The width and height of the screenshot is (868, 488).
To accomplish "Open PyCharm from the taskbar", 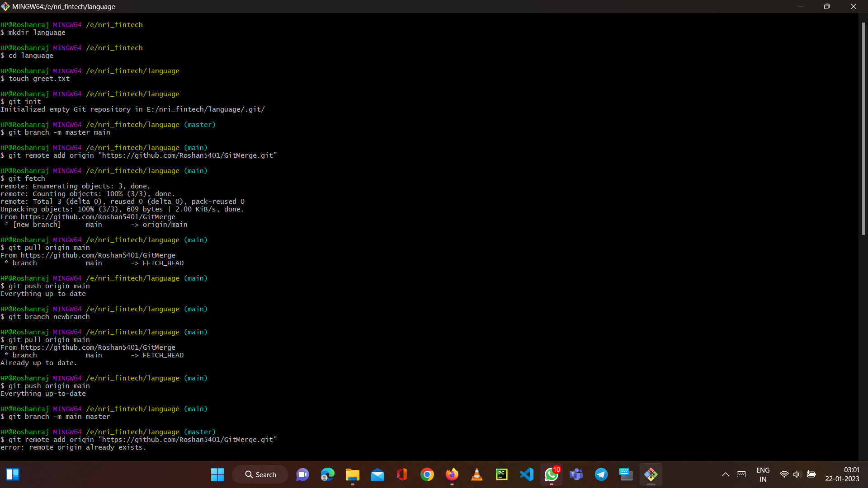I will [x=501, y=474].
